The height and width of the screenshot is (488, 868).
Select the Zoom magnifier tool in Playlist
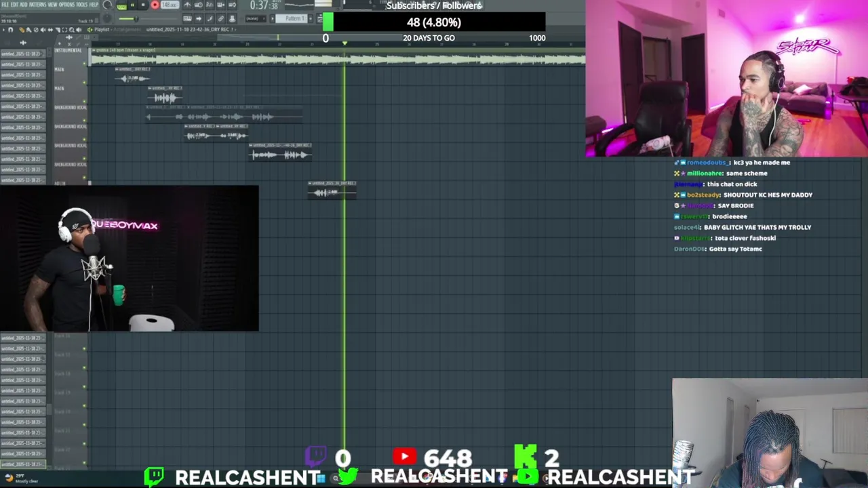pyautogui.click(x=72, y=30)
